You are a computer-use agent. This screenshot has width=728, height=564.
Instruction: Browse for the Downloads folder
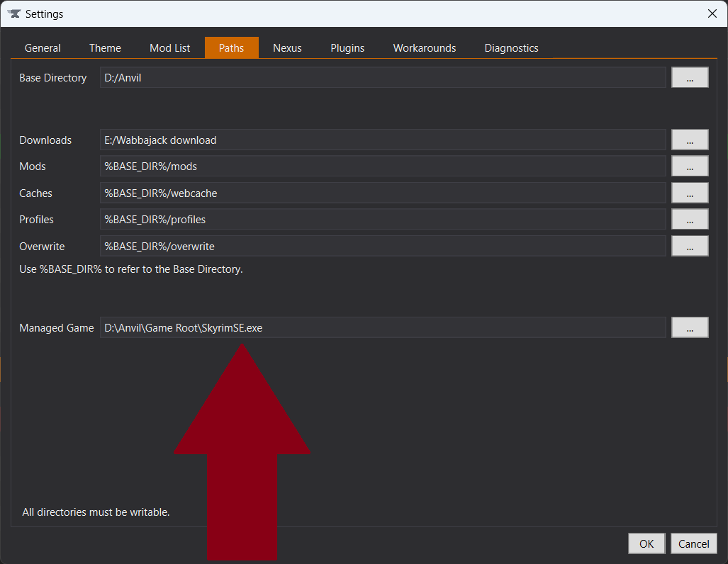coord(690,140)
